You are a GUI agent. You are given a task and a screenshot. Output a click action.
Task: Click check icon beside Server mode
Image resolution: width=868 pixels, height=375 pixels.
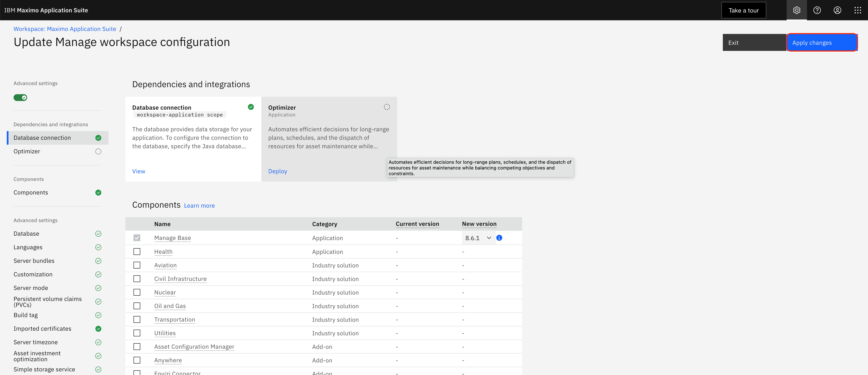click(x=98, y=288)
